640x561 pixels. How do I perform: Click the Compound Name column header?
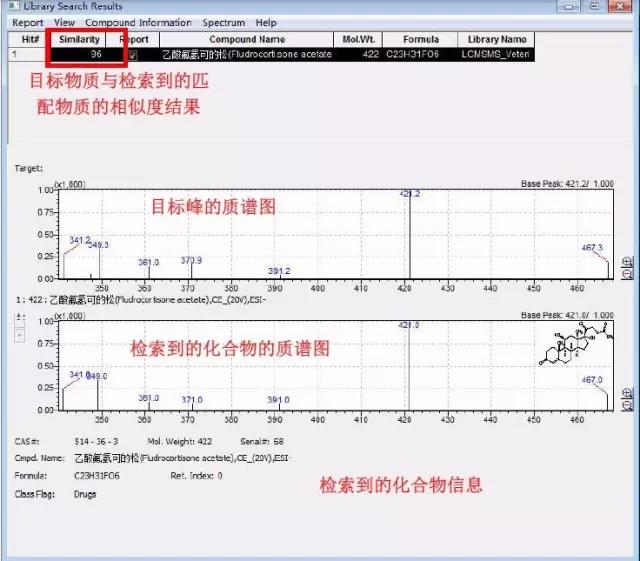(x=246, y=39)
